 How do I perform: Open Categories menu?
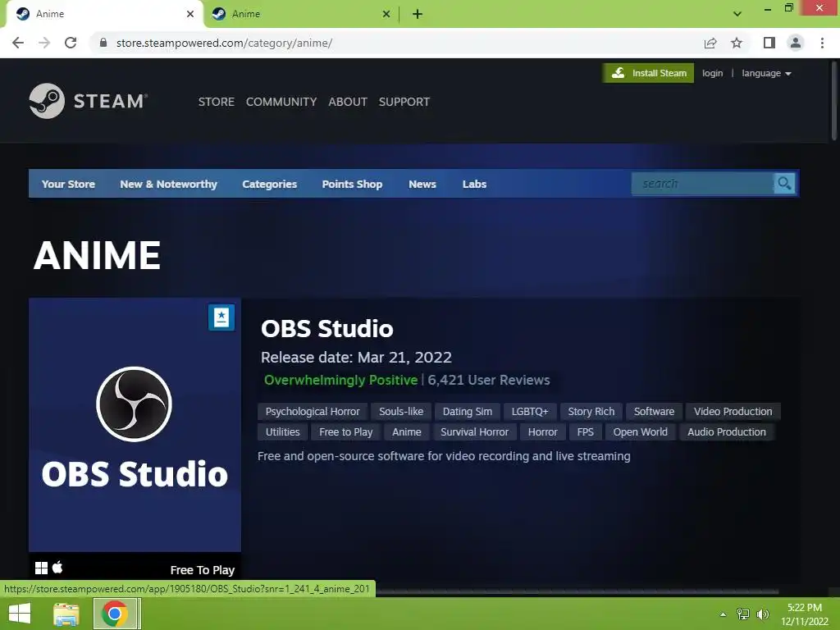click(269, 184)
